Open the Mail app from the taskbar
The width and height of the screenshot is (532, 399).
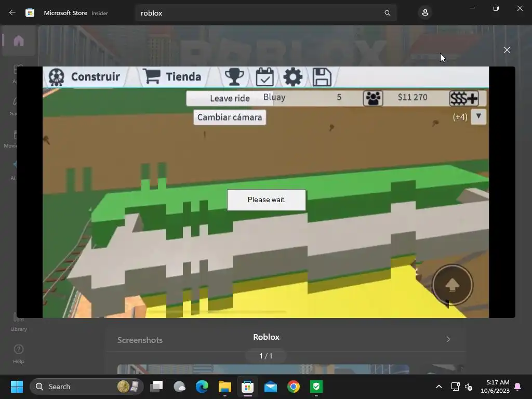[x=270, y=387]
